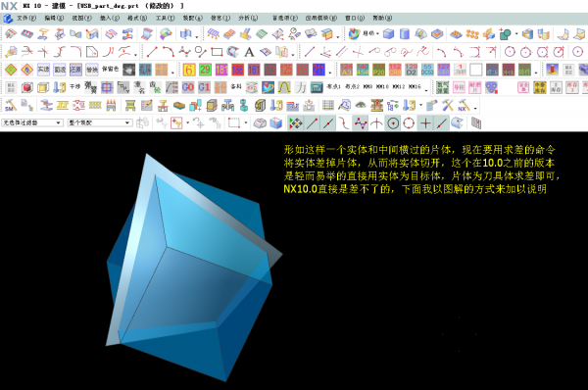
Task: Open the 工具(T) menu
Action: 165,18
